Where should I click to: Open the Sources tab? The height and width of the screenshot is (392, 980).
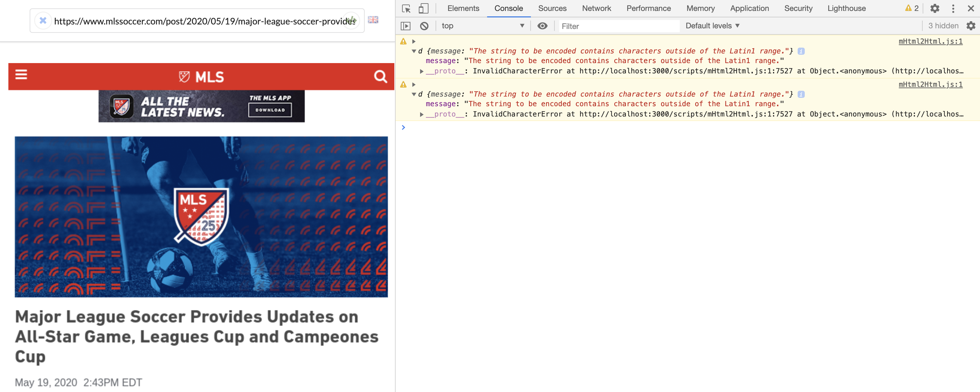[x=552, y=8]
